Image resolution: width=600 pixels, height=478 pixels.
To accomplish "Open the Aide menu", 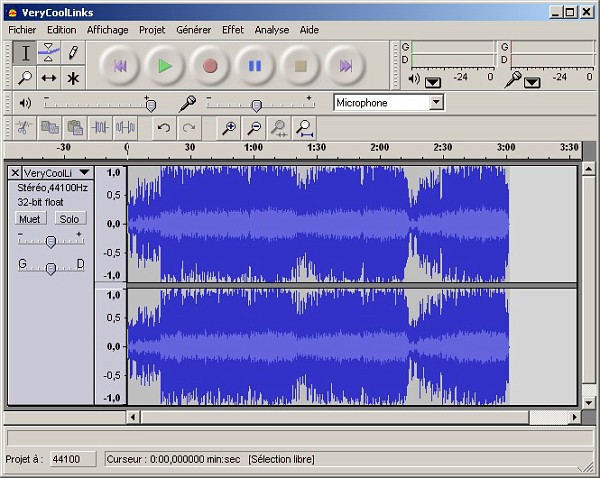I will pos(309,30).
